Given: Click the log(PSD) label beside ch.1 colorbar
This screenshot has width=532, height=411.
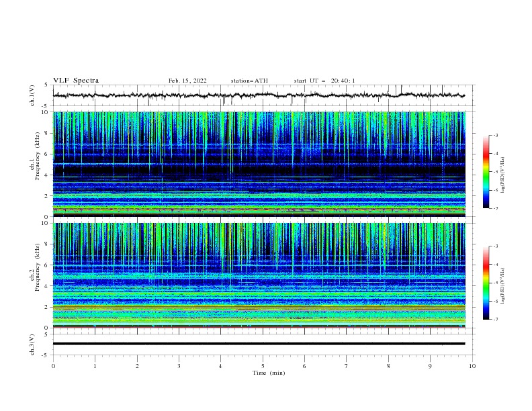Looking at the screenshot, I should click(503, 175).
